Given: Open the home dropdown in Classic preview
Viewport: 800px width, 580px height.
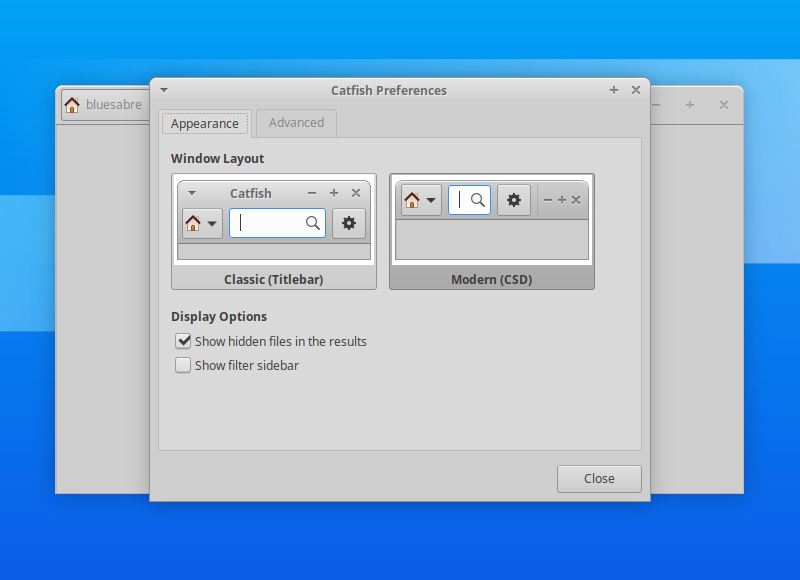Looking at the screenshot, I should click(x=210, y=223).
